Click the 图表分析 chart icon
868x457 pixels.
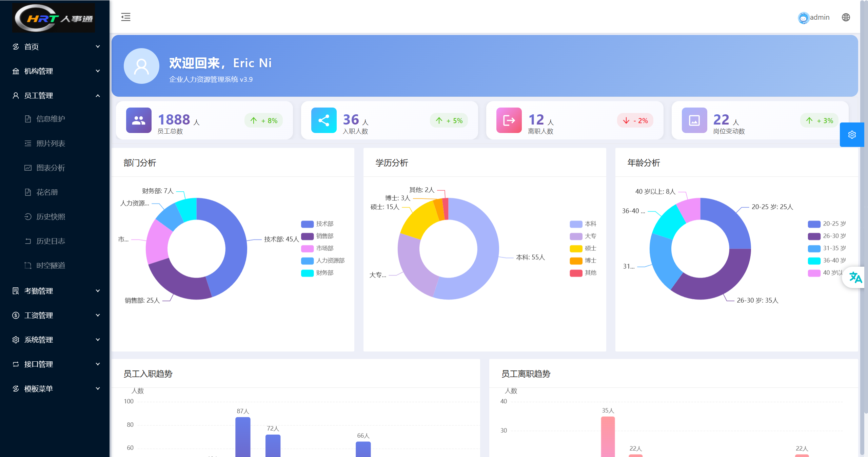(28, 168)
